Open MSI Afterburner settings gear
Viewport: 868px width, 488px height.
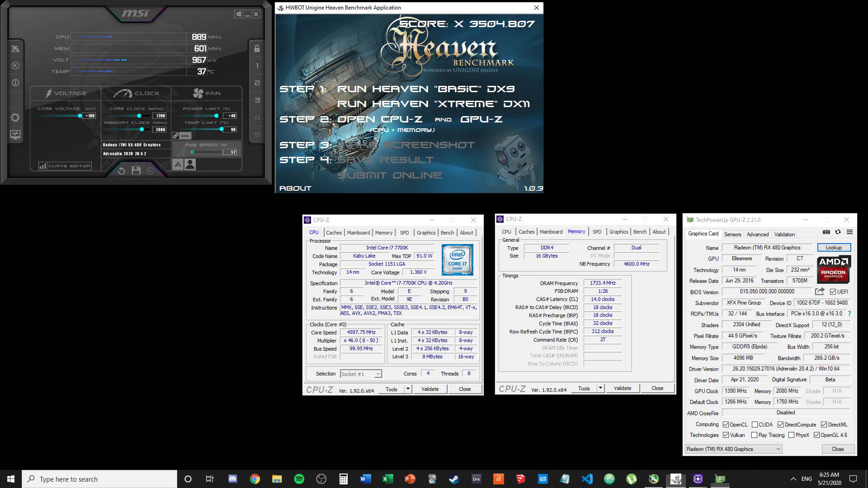[15, 118]
